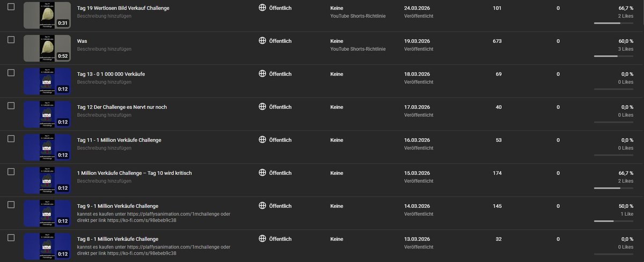The height and width of the screenshot is (262, 644).
Task: Open visibility 'Öffentlich' for Tag 13 video
Action: click(280, 74)
